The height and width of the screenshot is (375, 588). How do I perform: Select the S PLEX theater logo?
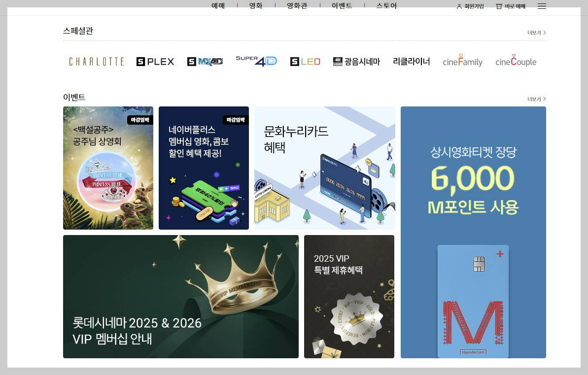tap(155, 62)
